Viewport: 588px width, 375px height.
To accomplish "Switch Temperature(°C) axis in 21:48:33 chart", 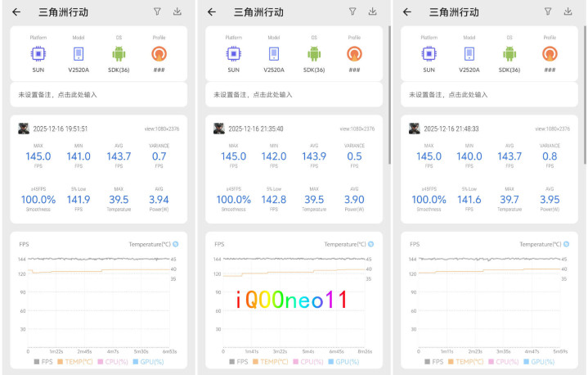I will coord(566,244).
